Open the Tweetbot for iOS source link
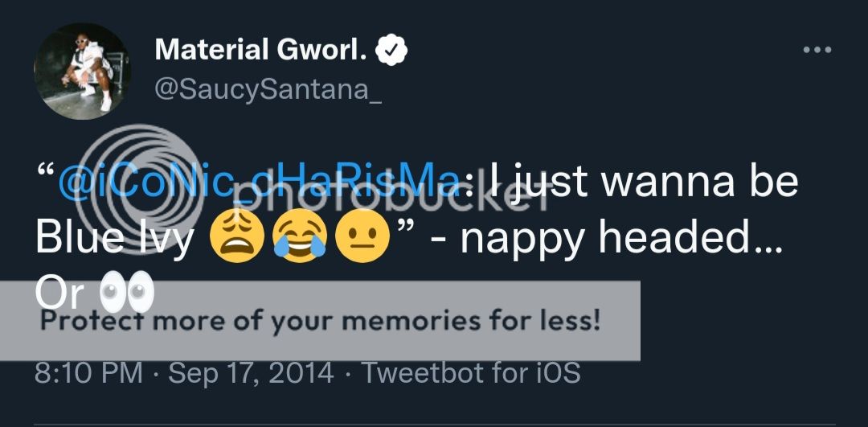 [470, 373]
